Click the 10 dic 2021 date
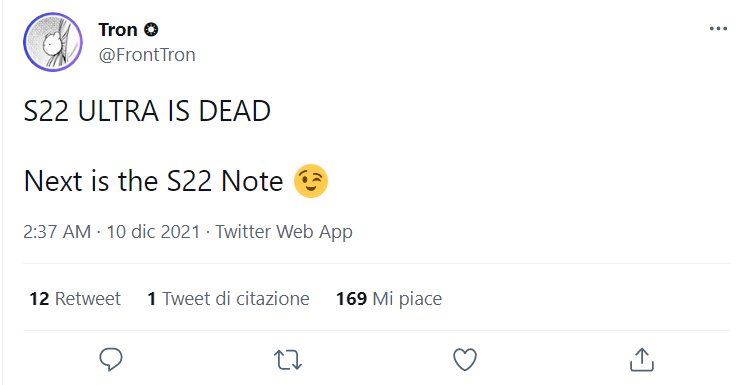The height and width of the screenshot is (385, 741). point(153,232)
